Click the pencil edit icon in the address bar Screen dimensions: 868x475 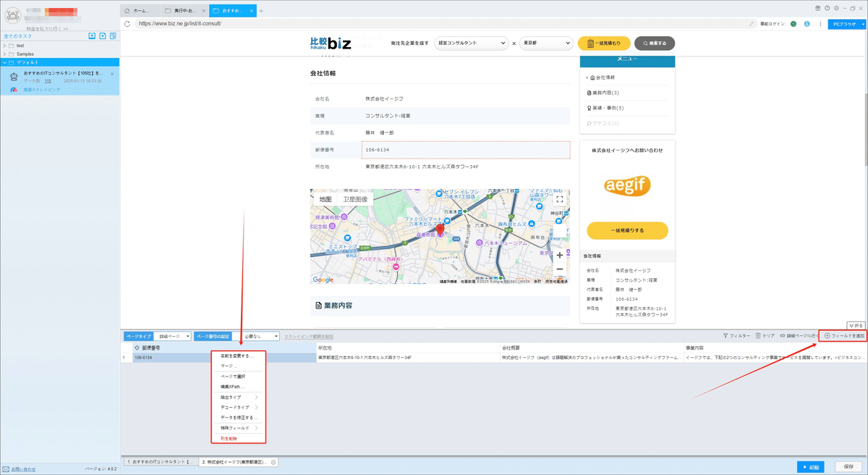(x=752, y=24)
